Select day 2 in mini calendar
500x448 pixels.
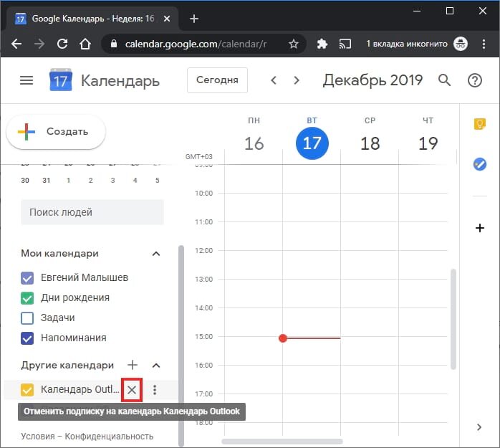[x=90, y=181]
